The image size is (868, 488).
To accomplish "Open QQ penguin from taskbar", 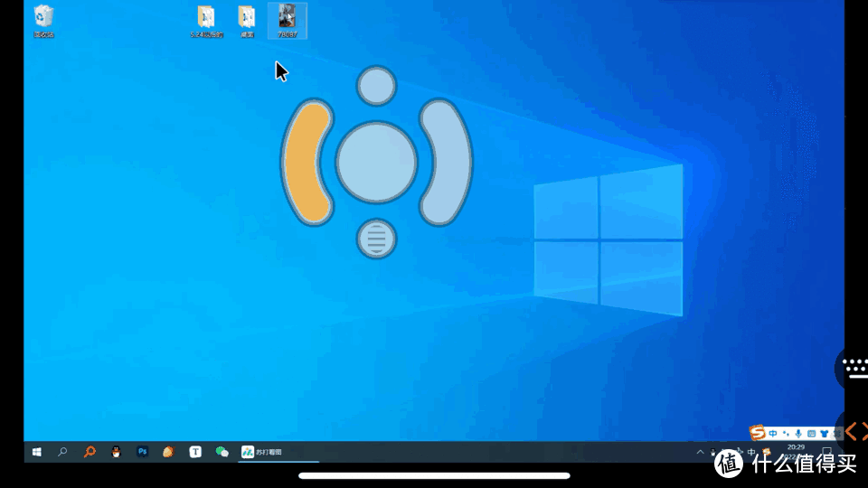I will 116,452.
